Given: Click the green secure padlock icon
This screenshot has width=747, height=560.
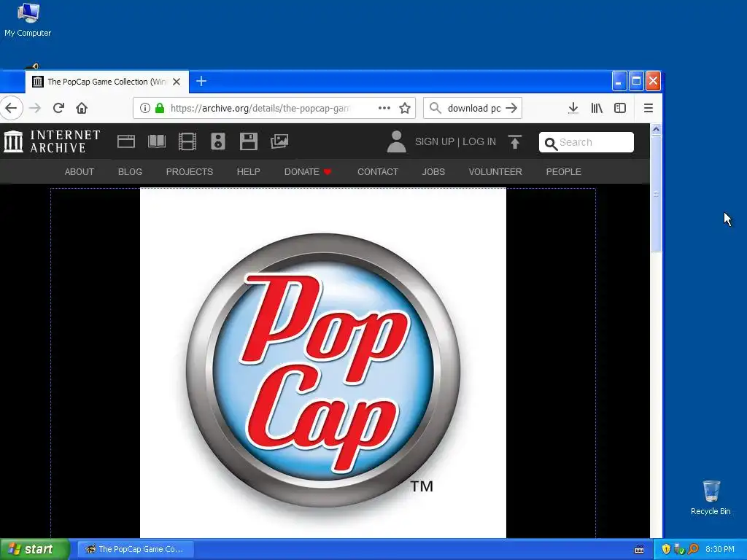Looking at the screenshot, I should point(160,108).
